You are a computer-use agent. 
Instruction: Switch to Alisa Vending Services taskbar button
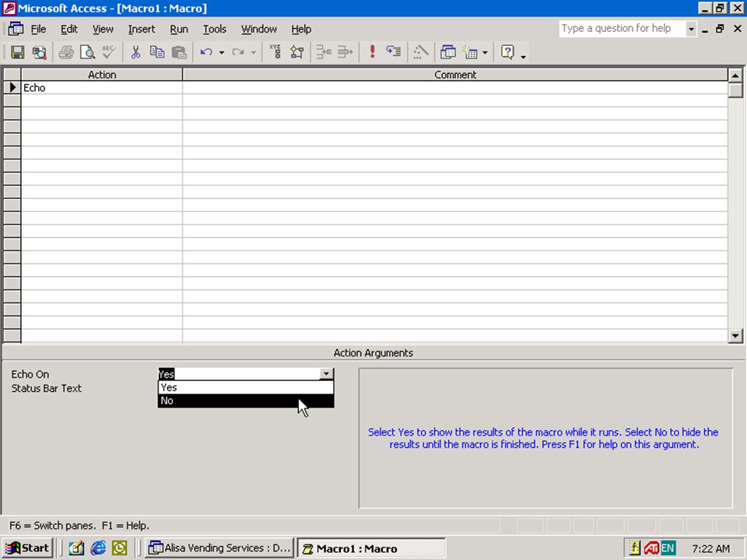(x=219, y=548)
